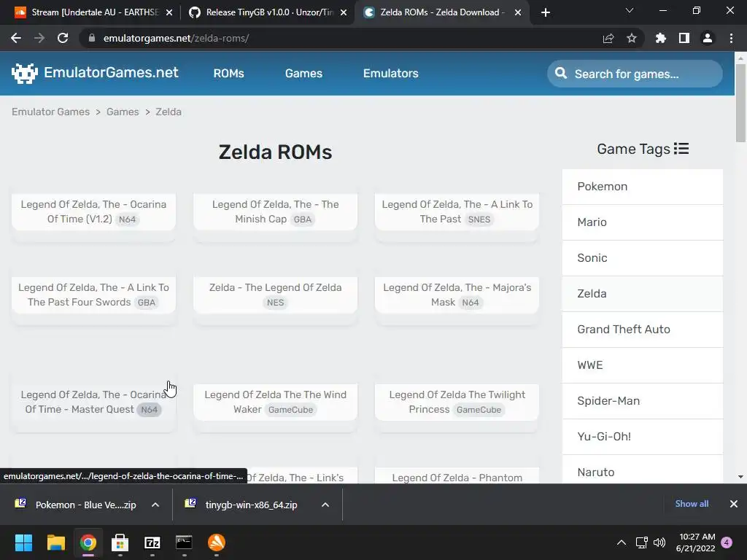Share this page via share icon
747x560 pixels.
[608, 39]
